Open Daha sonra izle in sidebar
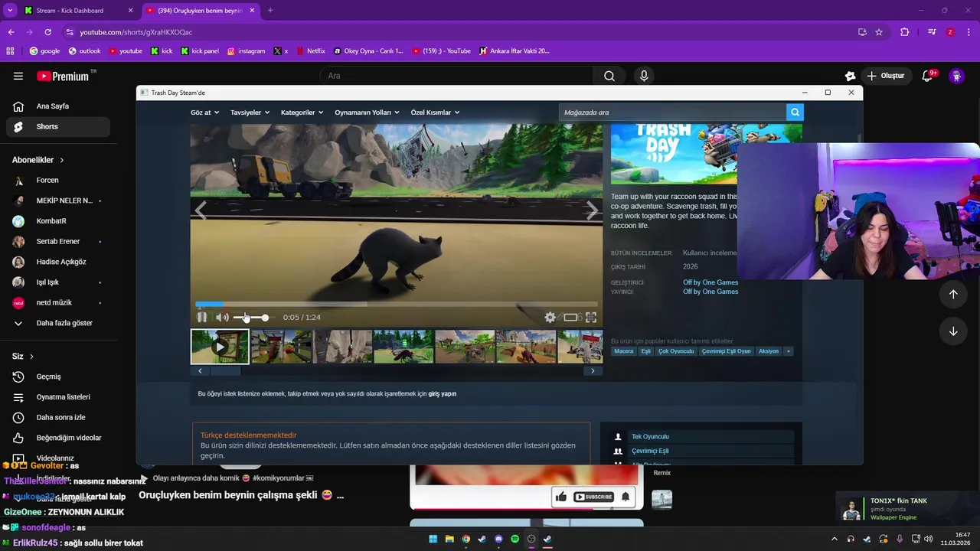Viewport: 980px width, 551px height. click(x=57, y=418)
